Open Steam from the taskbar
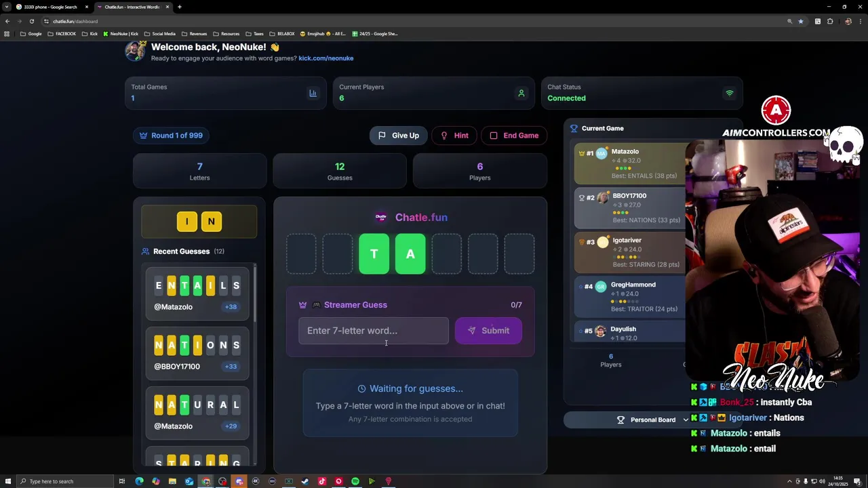Screen dimensions: 868x488 [305, 481]
